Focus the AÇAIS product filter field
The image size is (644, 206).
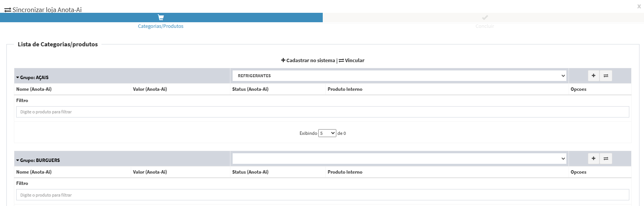(322, 112)
